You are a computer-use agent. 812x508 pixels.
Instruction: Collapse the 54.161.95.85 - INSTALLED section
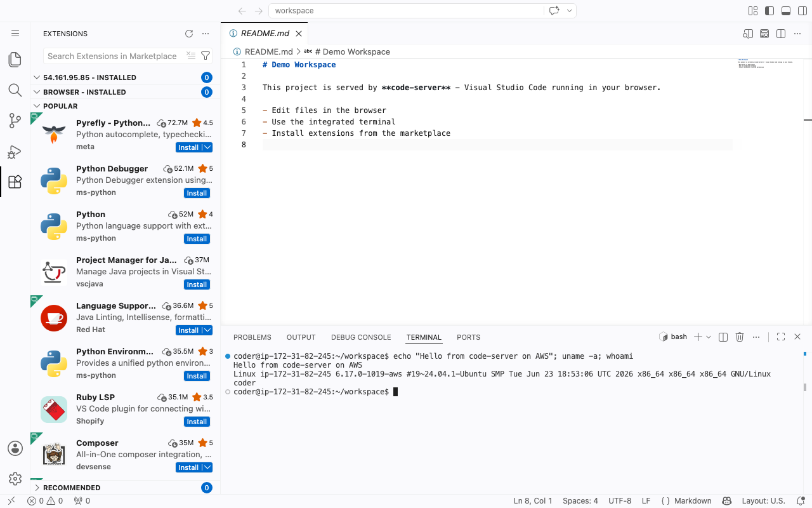coord(126,77)
